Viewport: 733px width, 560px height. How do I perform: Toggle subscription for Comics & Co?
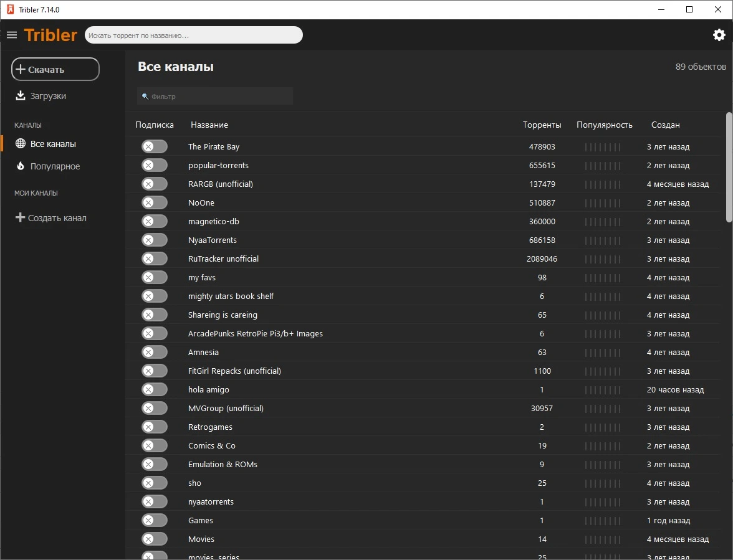tap(155, 445)
